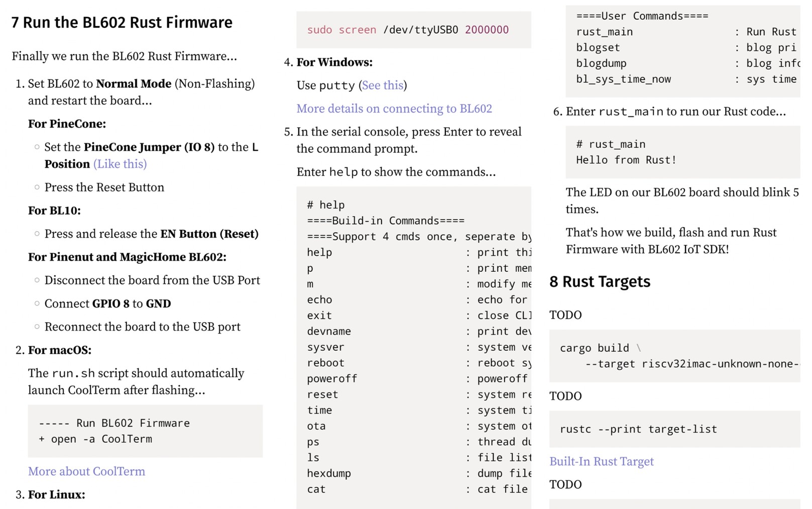This screenshot has width=812, height=509.
Task: Open the "(Like this)" jumper position link
Action: point(120,164)
